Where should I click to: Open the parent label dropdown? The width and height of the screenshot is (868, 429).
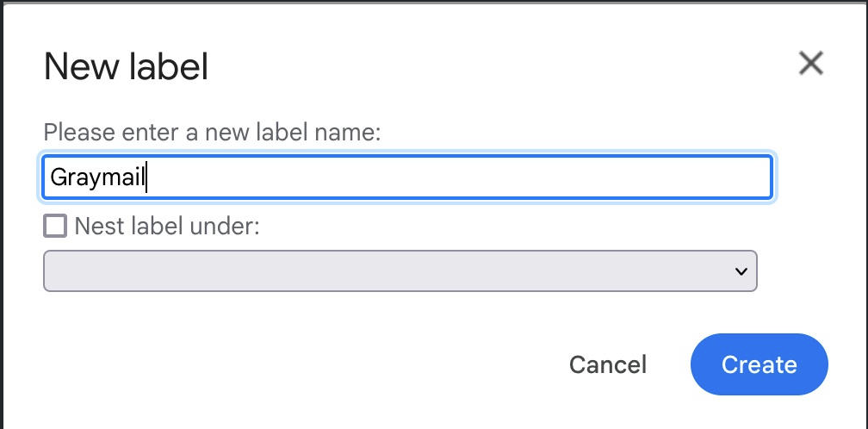400,270
